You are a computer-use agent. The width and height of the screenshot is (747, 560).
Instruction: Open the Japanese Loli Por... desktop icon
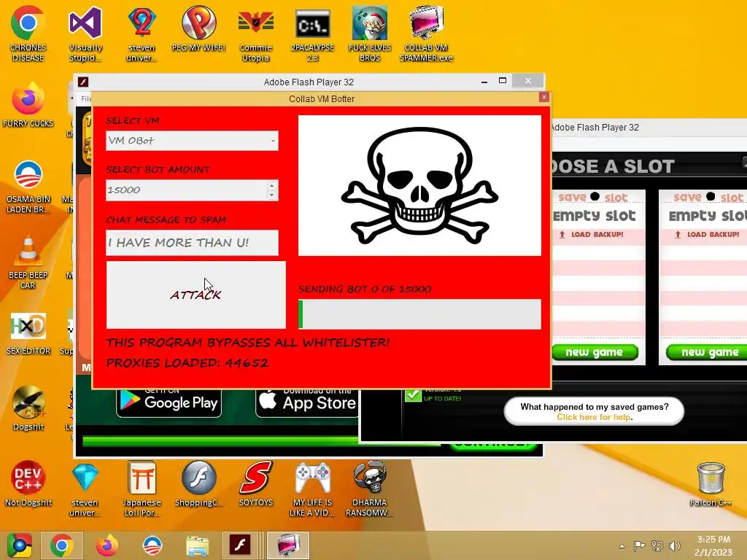click(142, 489)
